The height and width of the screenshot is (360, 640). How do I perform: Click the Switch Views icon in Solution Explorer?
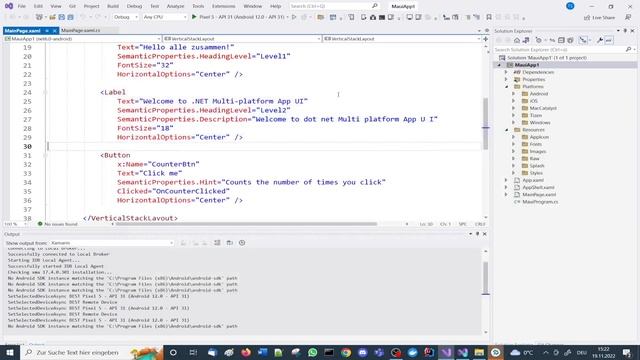526,40
